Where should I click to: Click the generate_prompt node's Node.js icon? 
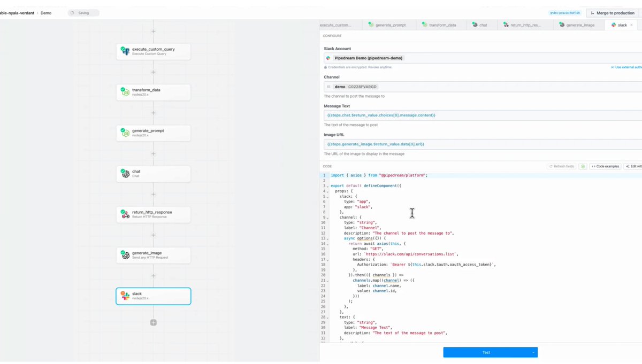(x=125, y=133)
